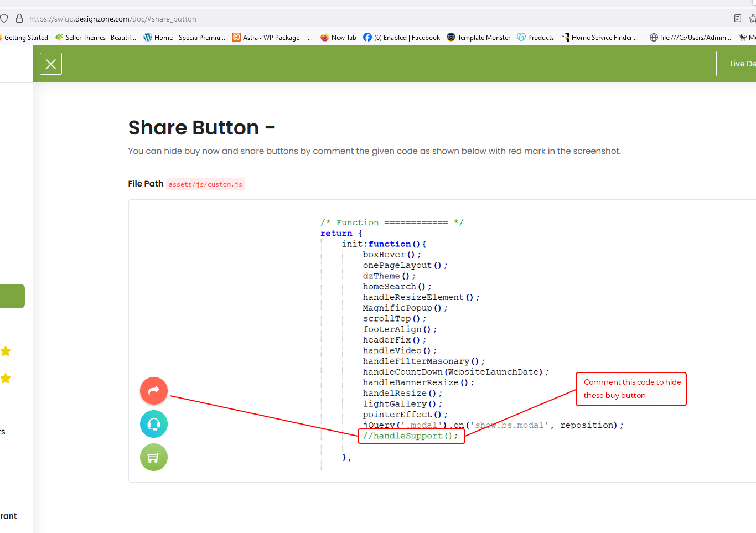
Task: Toggle reader view icon in address bar
Action: [738, 18]
